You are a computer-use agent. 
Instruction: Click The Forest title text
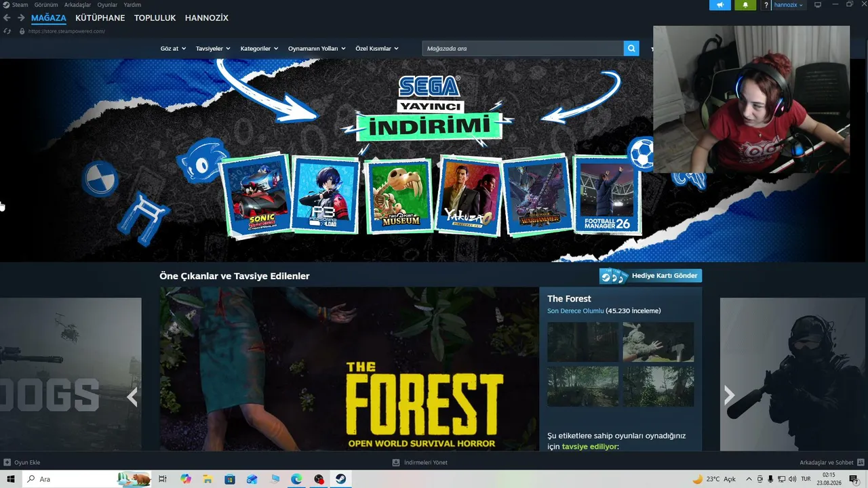[569, 299]
